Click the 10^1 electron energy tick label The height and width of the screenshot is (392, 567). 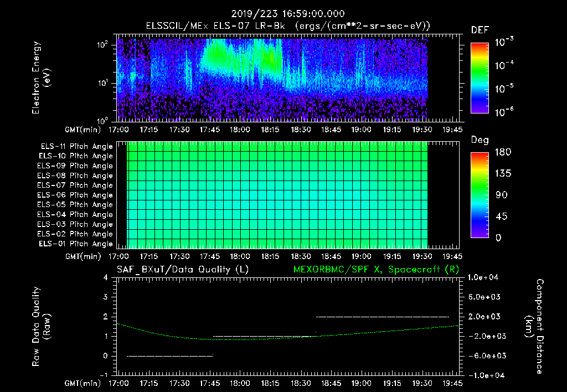point(102,83)
